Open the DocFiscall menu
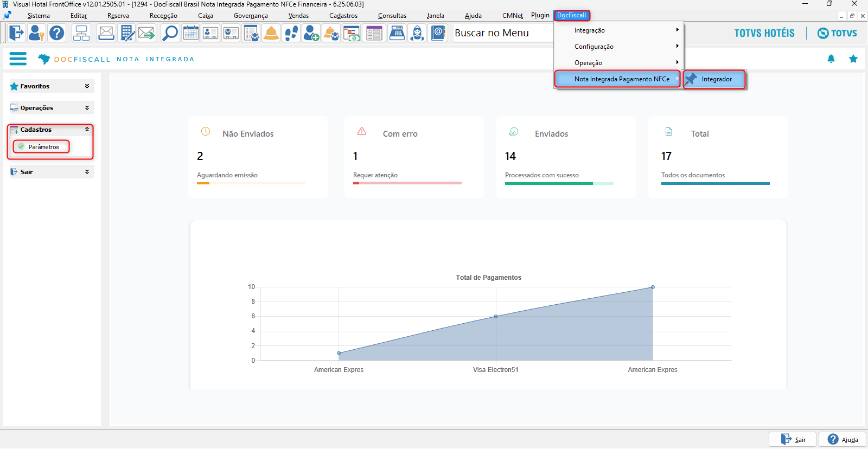The image size is (868, 449). (572, 15)
